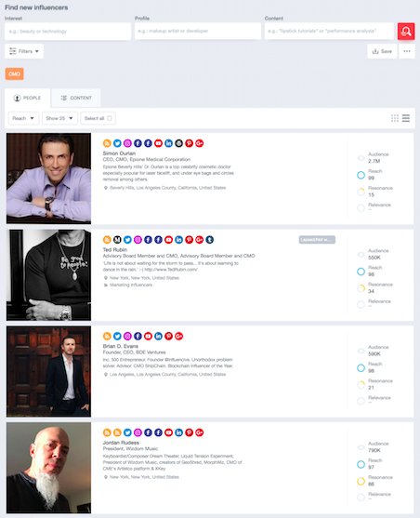Expand the Filters dropdown

point(24,51)
